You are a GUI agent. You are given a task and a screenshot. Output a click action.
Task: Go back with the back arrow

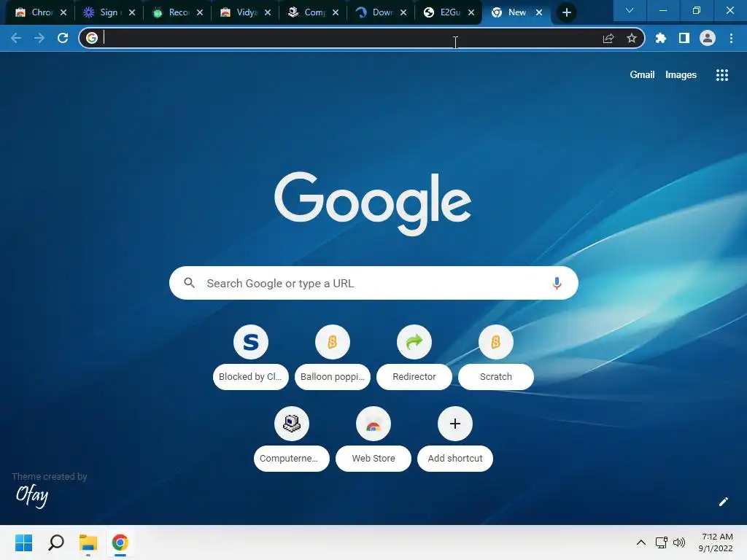pyautogui.click(x=16, y=38)
